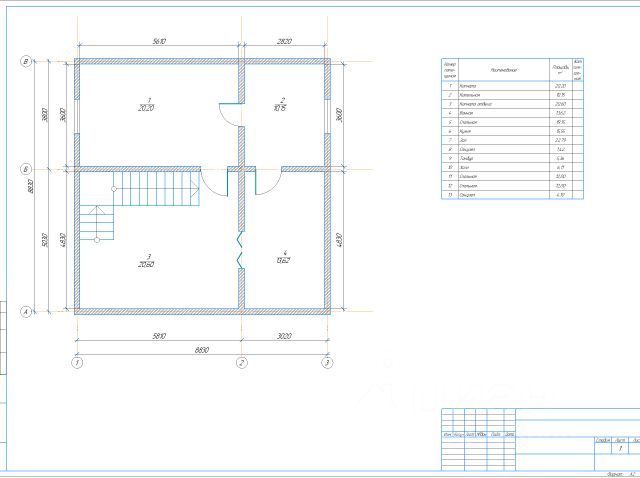640x478 pixels.
Task: Select the overall 8830 dimension at the bottom
Action: [201, 349]
